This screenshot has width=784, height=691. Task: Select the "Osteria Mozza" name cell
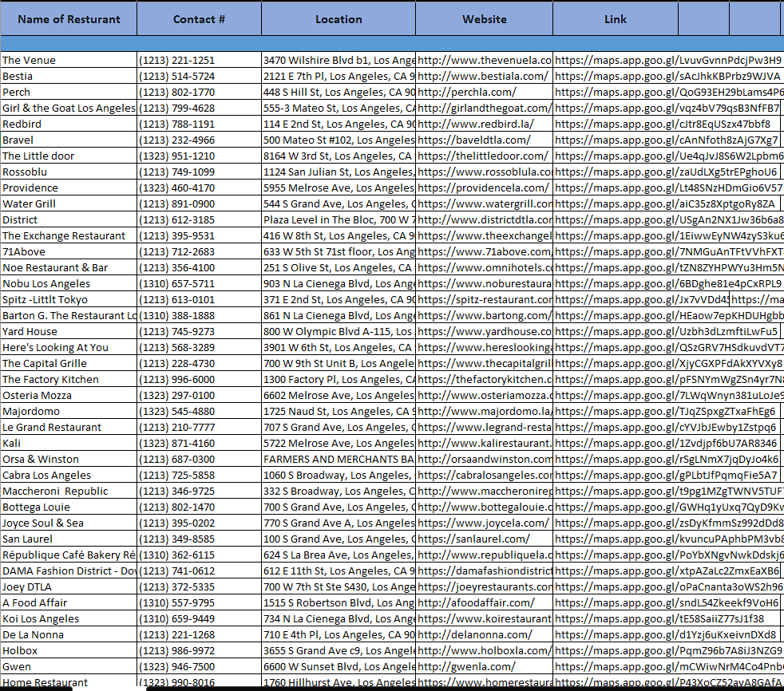(69, 396)
